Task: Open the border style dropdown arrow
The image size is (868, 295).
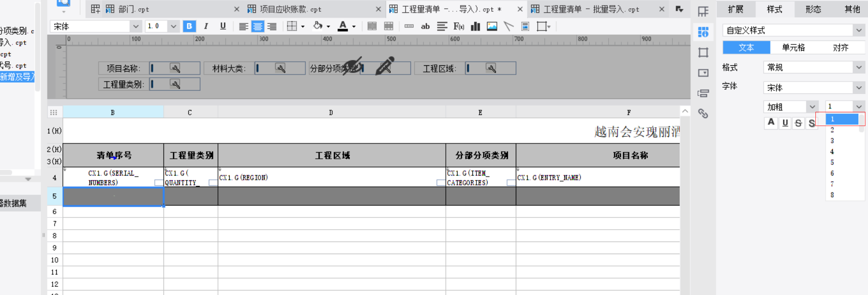Action: pyautogui.click(x=303, y=27)
